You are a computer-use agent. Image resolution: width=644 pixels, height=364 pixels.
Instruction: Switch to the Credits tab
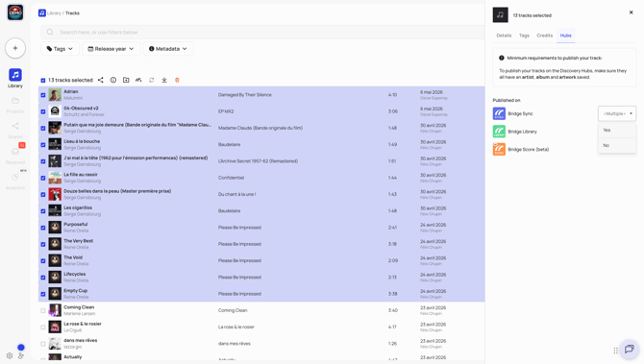(x=545, y=36)
